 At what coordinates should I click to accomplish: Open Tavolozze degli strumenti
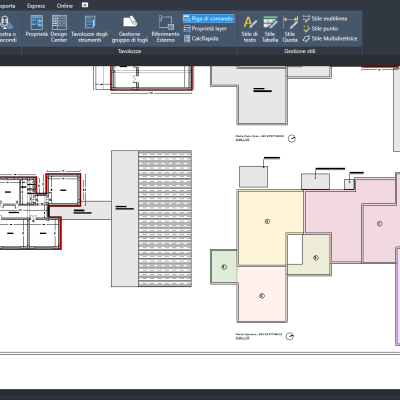[x=89, y=29]
